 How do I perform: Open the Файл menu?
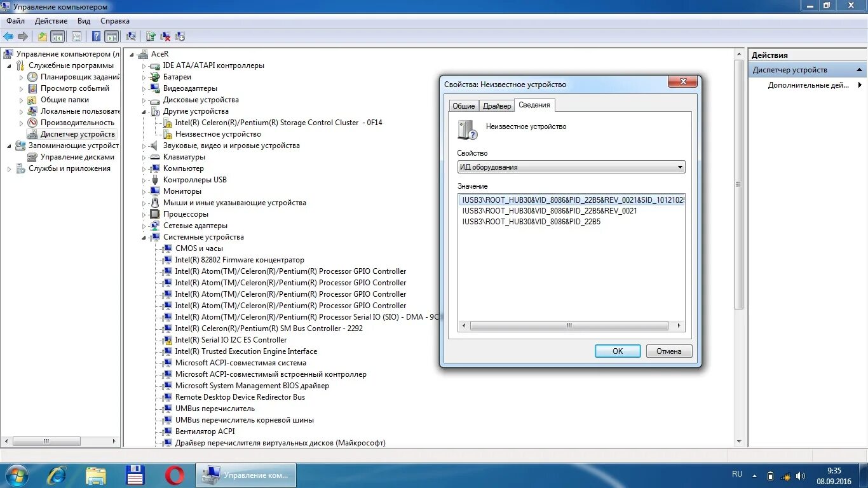(x=16, y=21)
